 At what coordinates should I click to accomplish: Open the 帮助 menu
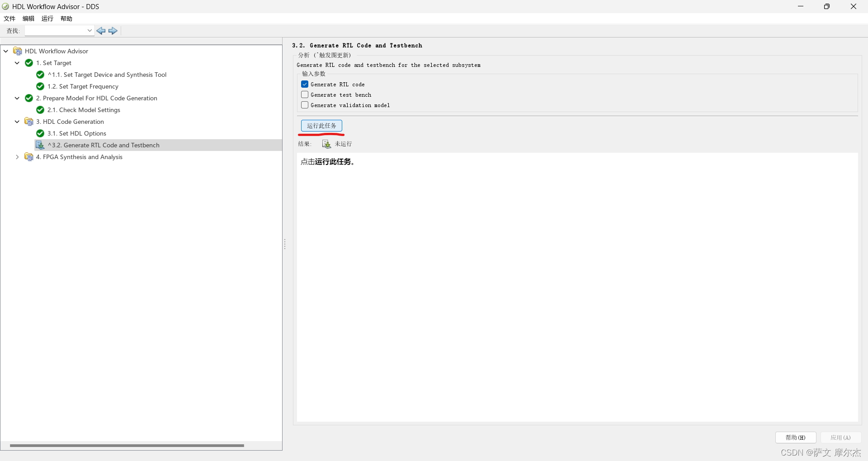[66, 19]
